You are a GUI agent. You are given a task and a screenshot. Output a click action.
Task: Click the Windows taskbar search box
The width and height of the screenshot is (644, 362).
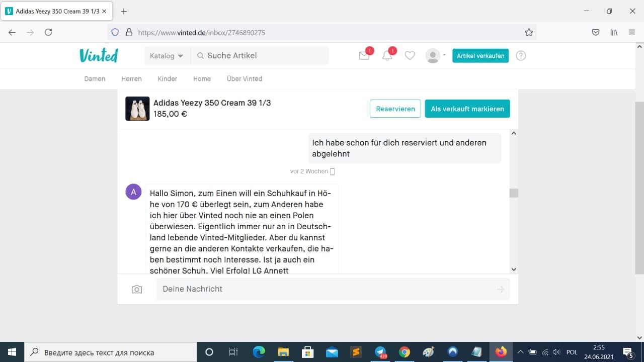click(111, 352)
